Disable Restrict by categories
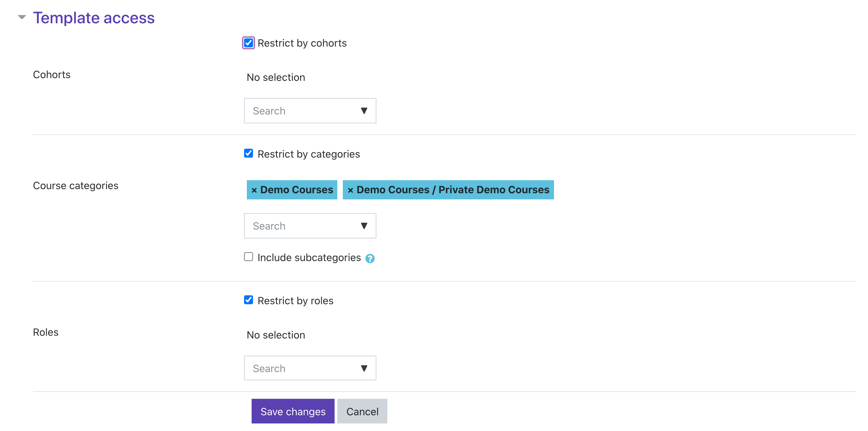 click(248, 154)
